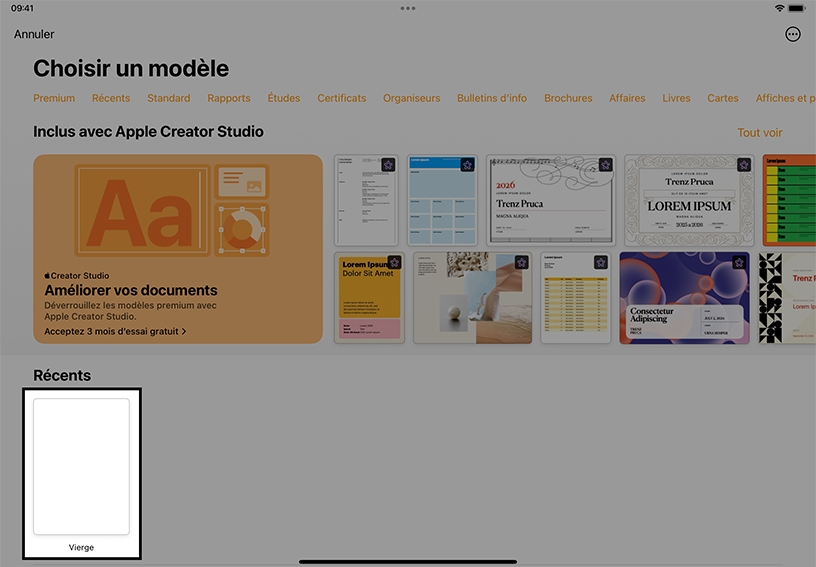Select the Premium category tab

click(x=54, y=98)
